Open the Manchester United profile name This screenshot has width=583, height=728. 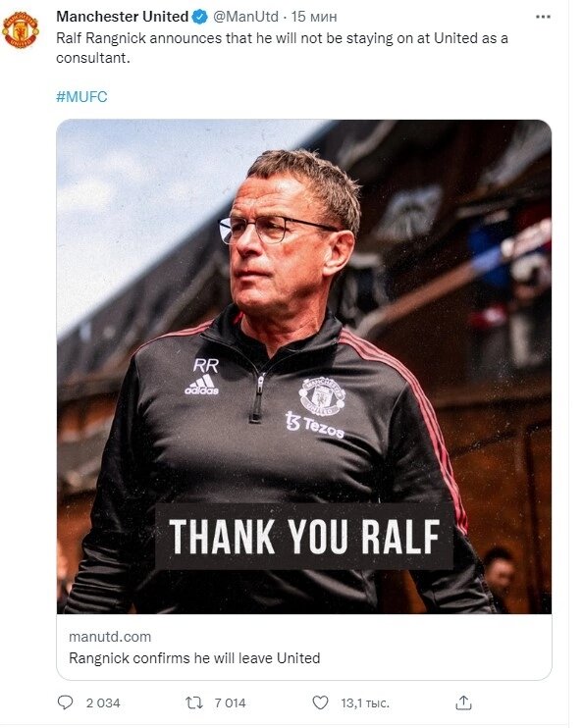point(122,17)
